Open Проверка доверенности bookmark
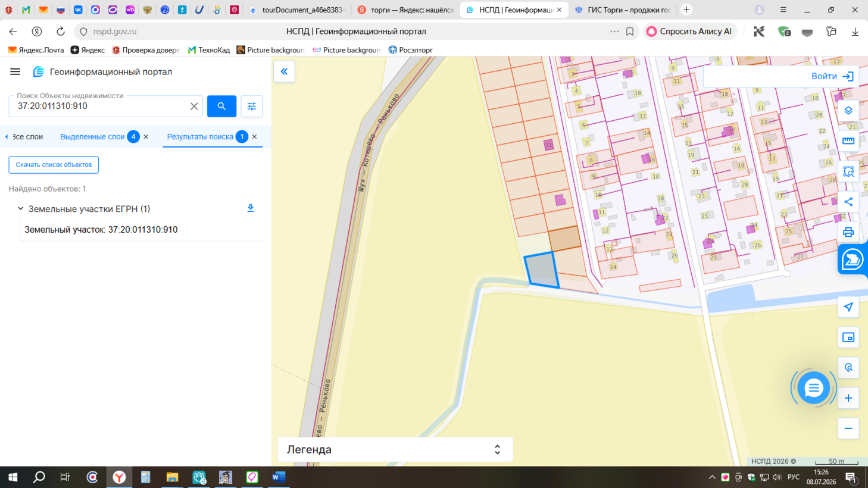Image resolution: width=868 pixels, height=488 pixels. coord(145,50)
